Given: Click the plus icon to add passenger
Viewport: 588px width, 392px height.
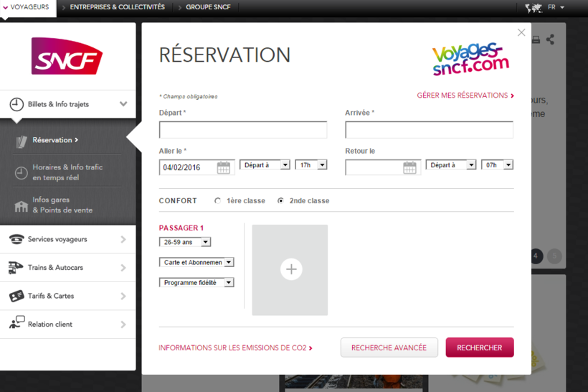Looking at the screenshot, I should (x=290, y=269).
